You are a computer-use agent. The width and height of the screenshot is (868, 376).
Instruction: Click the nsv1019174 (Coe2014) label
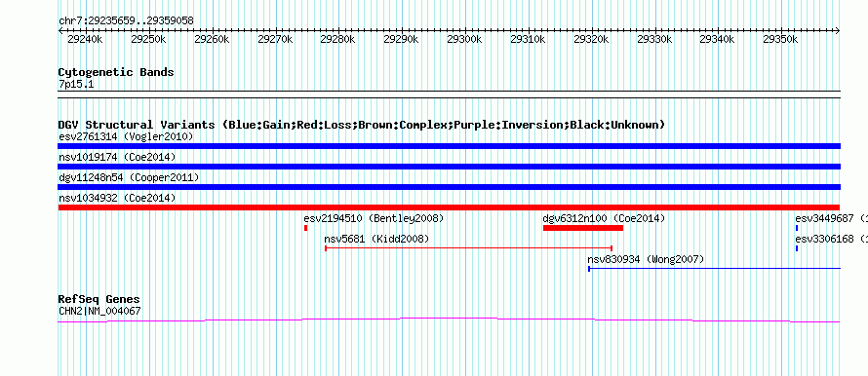tap(117, 157)
